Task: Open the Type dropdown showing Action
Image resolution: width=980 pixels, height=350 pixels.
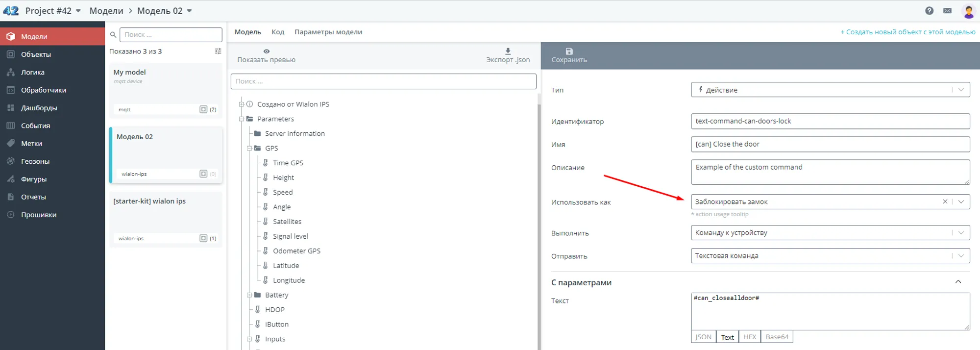Action: pos(830,90)
